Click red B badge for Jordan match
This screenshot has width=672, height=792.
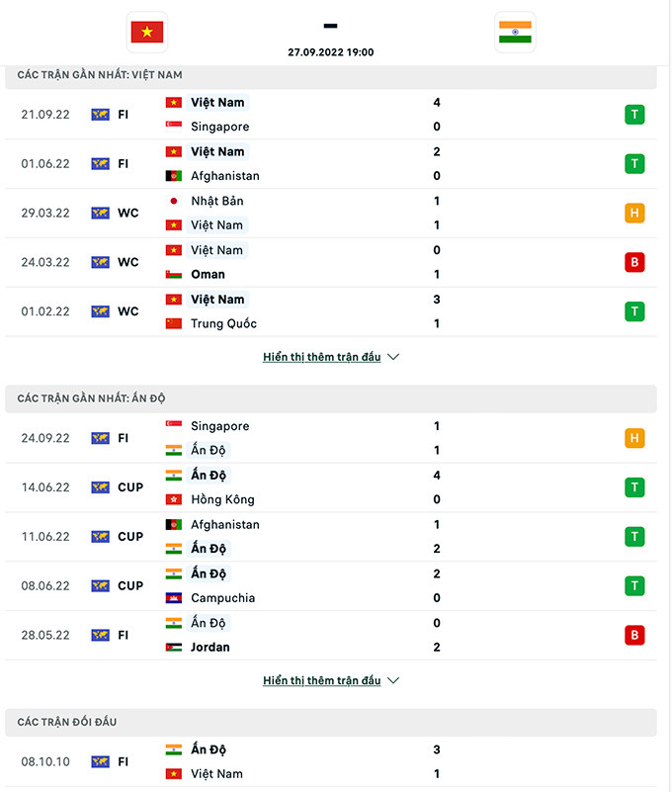tap(634, 635)
